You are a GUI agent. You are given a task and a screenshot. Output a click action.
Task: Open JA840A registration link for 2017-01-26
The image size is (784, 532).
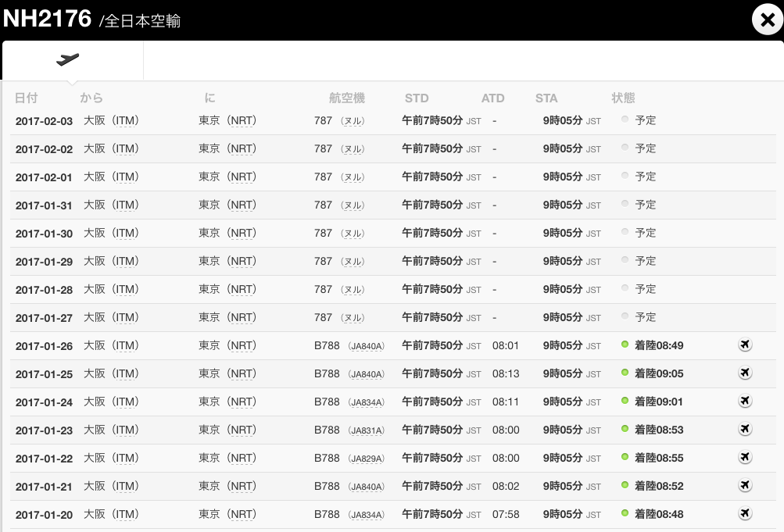(367, 346)
